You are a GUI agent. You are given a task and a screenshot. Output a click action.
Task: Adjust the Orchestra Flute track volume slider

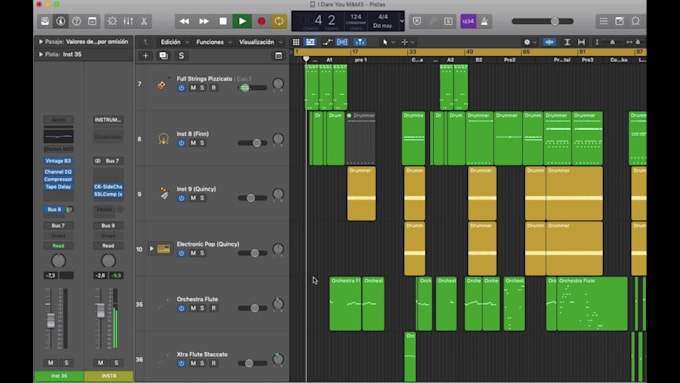pos(252,308)
